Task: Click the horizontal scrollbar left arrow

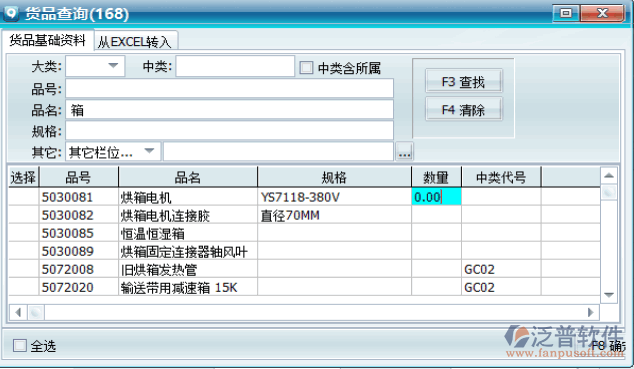Action: click(18, 312)
